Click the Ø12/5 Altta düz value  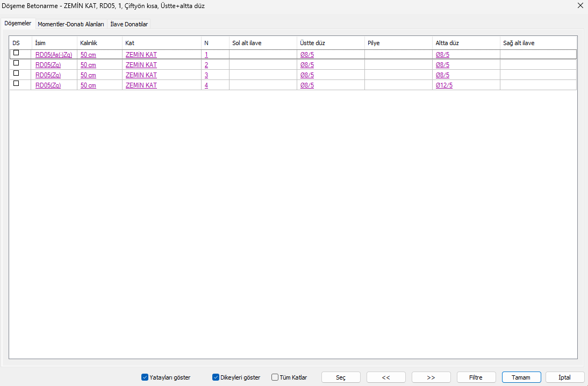coord(444,85)
